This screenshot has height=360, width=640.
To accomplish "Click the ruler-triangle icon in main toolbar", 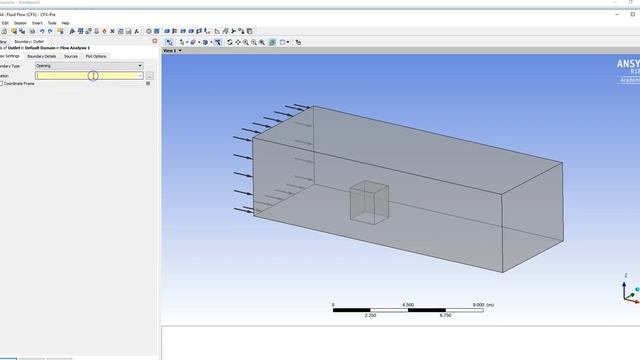I will (217, 31).
